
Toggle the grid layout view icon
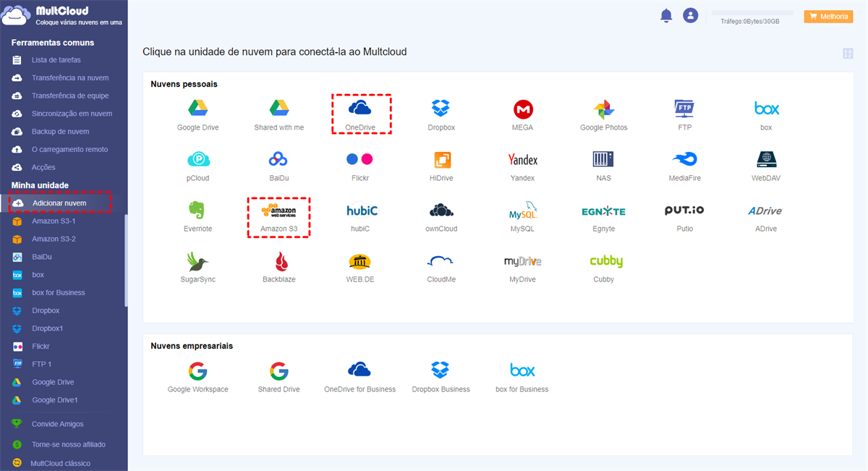[848, 53]
